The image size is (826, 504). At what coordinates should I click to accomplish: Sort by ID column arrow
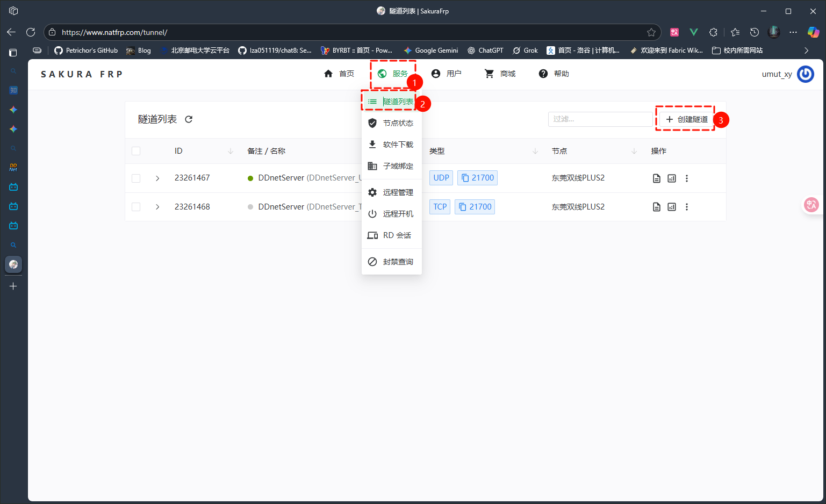231,151
